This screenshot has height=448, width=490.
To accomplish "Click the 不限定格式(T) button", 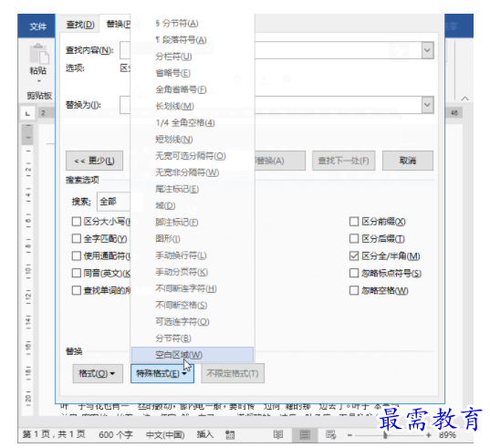I will pos(233,373).
